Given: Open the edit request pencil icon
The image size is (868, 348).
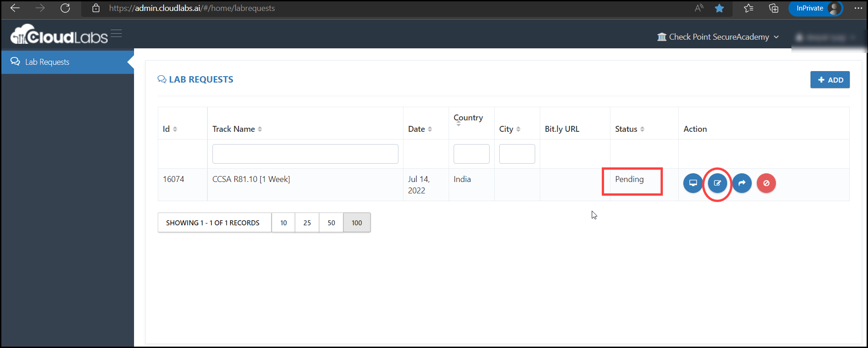Looking at the screenshot, I should 717,183.
